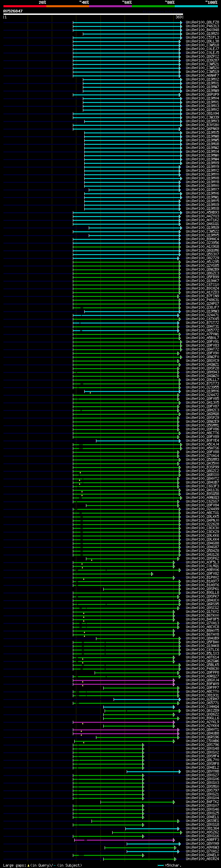221x868 pixels.
Task: Click the UniRef100_B4FTK2 label
Action: click(202, 802)
